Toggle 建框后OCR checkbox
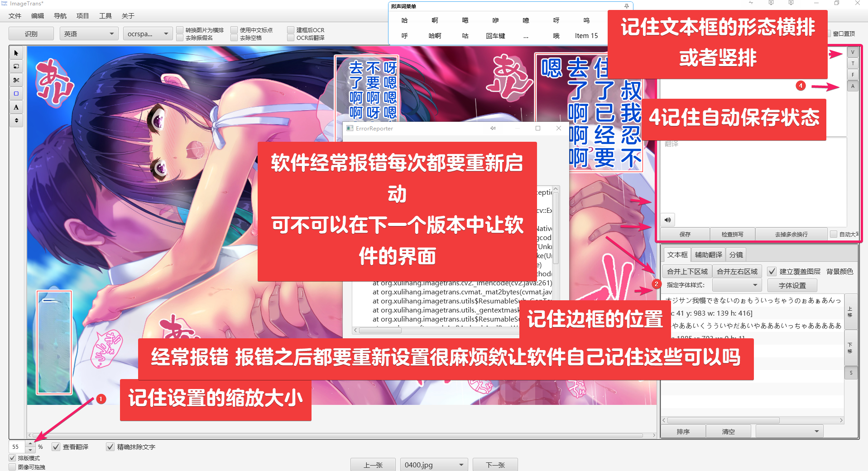 pos(291,30)
